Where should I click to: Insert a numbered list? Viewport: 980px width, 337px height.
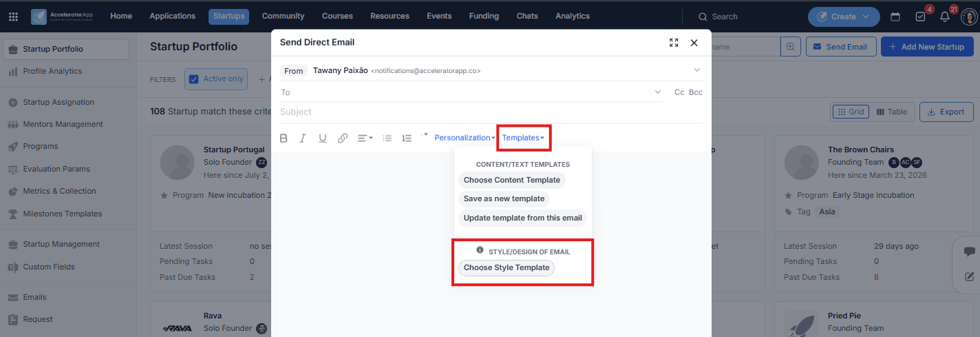click(x=407, y=138)
